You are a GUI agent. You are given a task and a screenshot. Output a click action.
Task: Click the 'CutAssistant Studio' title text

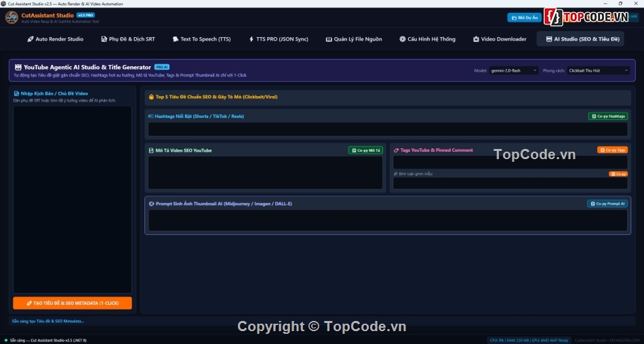(47, 15)
